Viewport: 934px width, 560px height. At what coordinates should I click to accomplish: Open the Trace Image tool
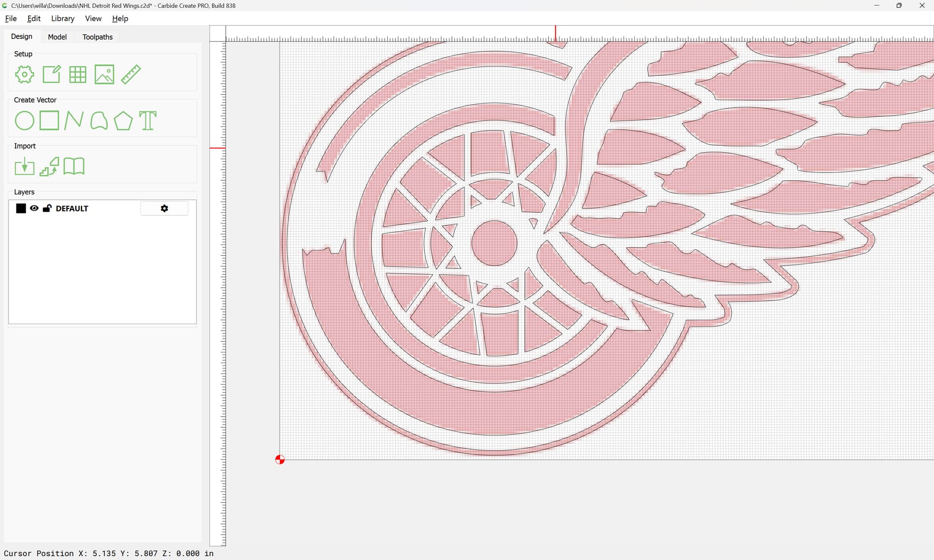pyautogui.click(x=49, y=167)
